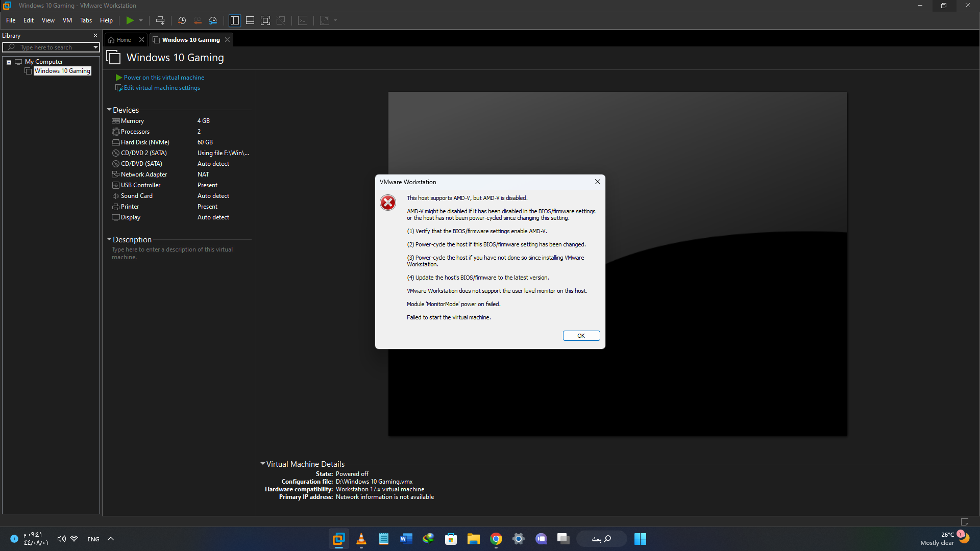Click the taskbar search box
980x551 pixels.
point(602,539)
